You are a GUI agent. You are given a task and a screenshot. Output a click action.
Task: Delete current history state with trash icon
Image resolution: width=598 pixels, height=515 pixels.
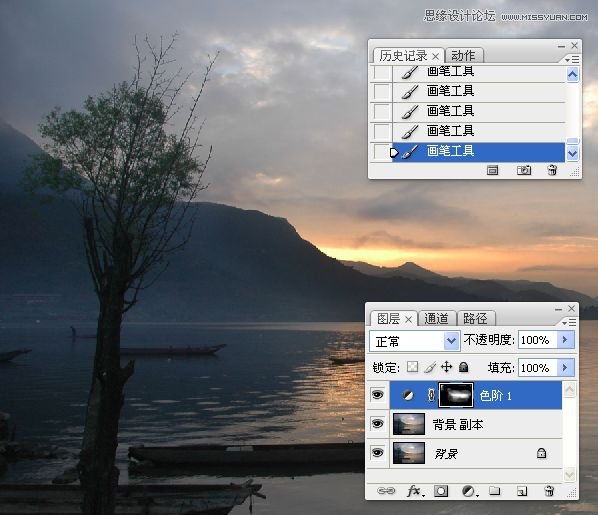point(552,170)
